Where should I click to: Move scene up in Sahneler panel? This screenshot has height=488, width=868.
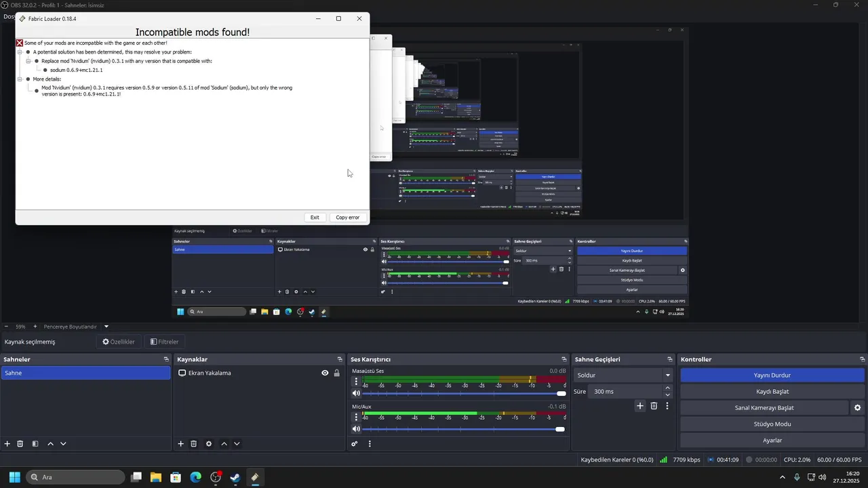[x=50, y=444]
